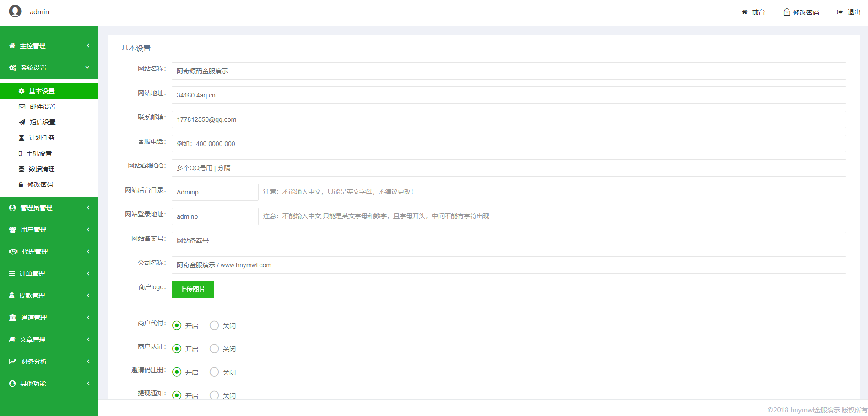This screenshot has width=868, height=416.
Task: Click the 数据清理 database icon
Action: pyautogui.click(x=21, y=168)
